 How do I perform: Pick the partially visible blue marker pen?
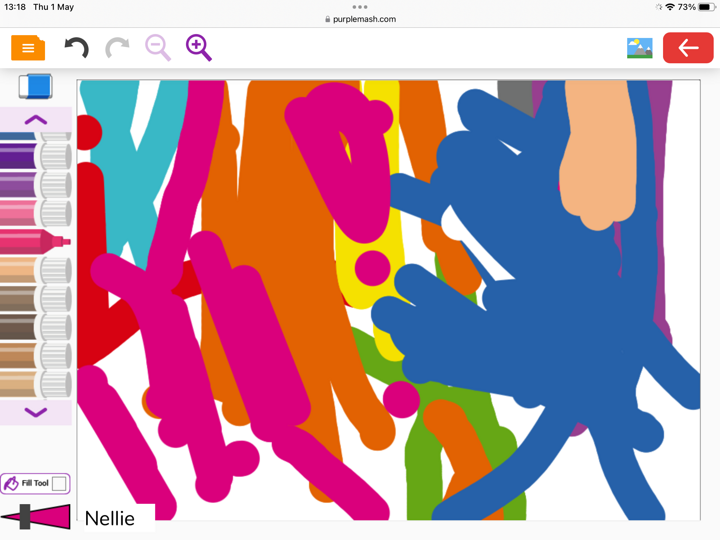point(36,136)
